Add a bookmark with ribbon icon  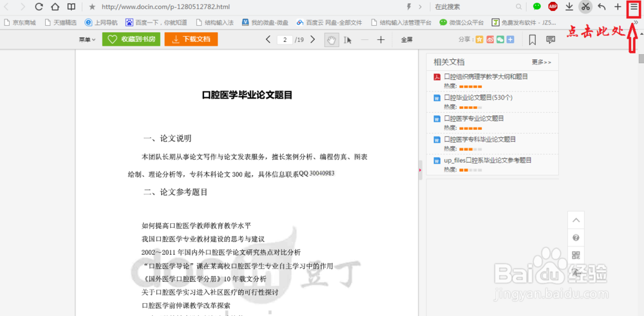pyautogui.click(x=533, y=40)
